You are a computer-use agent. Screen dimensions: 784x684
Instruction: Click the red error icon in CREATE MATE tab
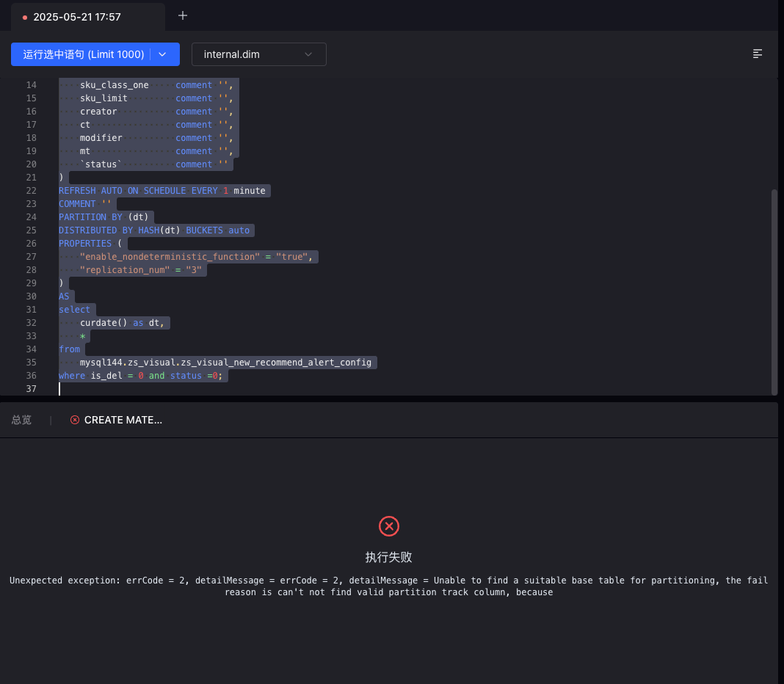(x=74, y=420)
